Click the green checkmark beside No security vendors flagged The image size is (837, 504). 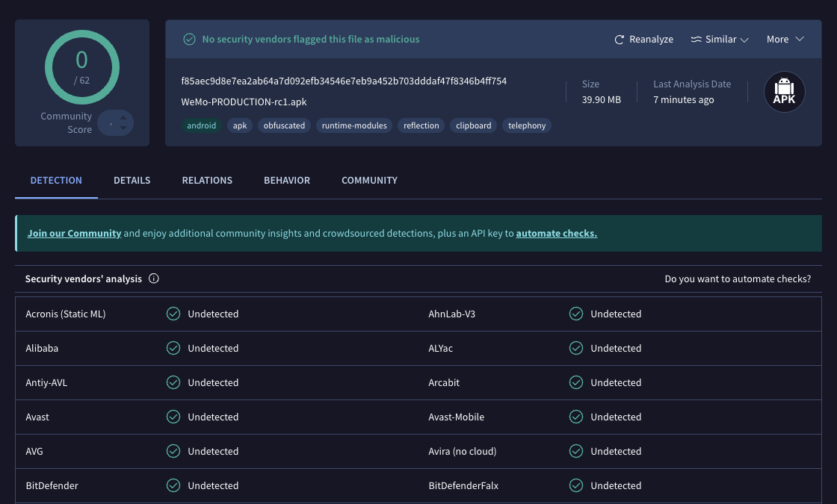pos(189,39)
